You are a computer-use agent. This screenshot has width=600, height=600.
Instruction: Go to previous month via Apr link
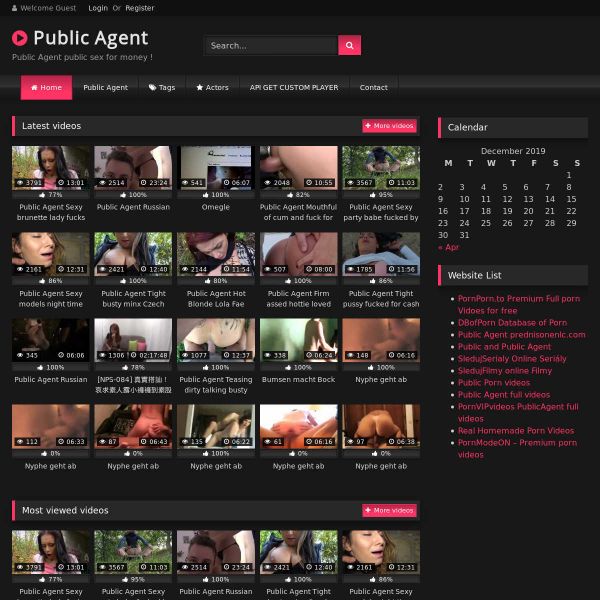(x=448, y=247)
